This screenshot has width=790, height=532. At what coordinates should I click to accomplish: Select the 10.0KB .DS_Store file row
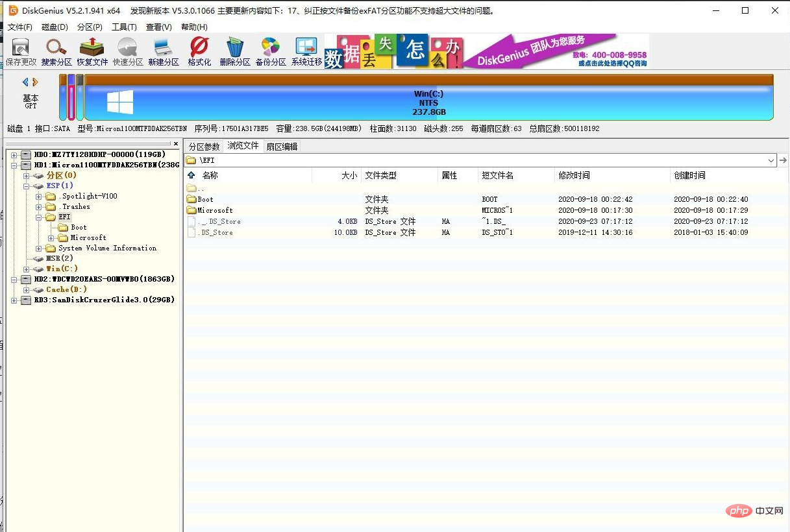point(486,232)
